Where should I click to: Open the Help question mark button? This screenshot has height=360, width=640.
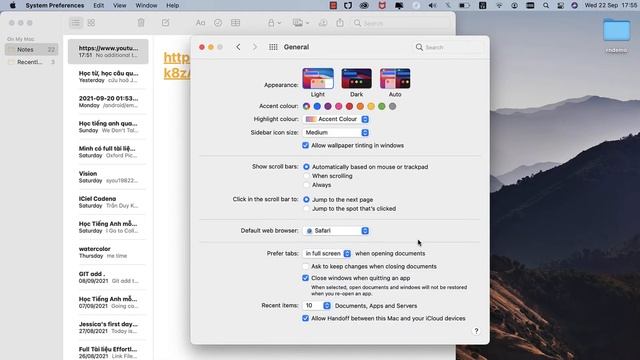click(x=476, y=331)
